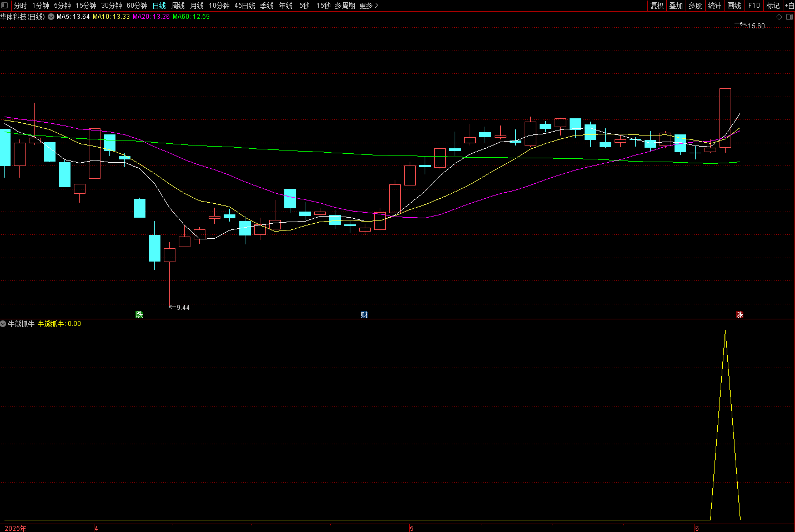
Task: Select the 15分钟 period tab
Action: point(86,6)
